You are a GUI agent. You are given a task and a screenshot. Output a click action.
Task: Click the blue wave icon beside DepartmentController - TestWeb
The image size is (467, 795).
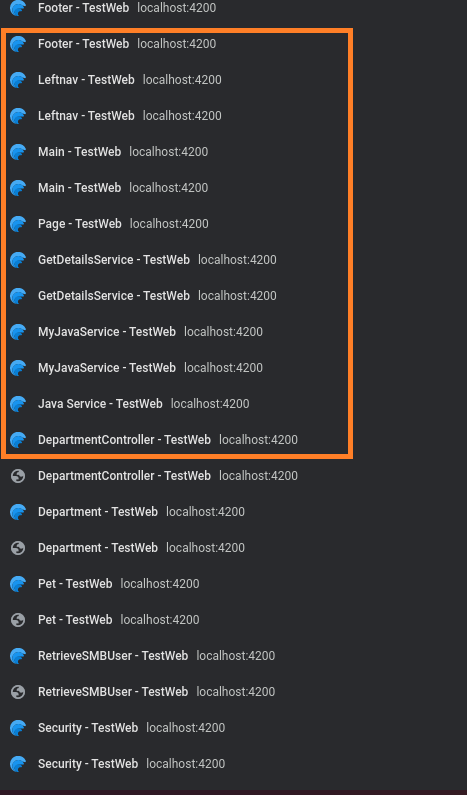click(x=18, y=440)
